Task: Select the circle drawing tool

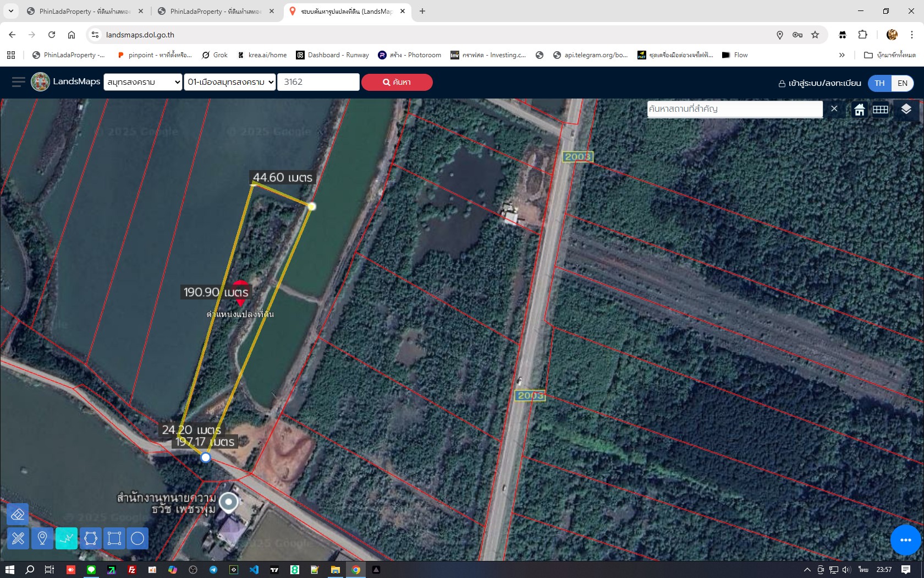Action: pyautogui.click(x=137, y=538)
